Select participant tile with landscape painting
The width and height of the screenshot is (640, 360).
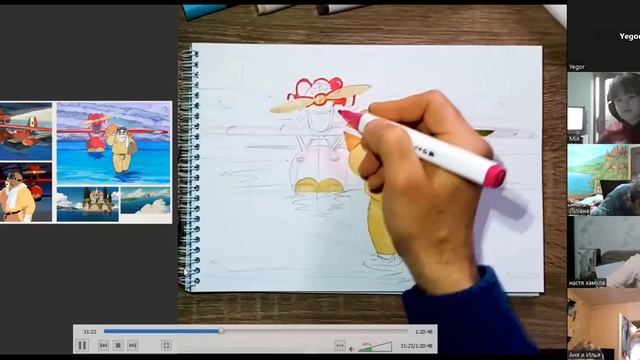pos(604,180)
